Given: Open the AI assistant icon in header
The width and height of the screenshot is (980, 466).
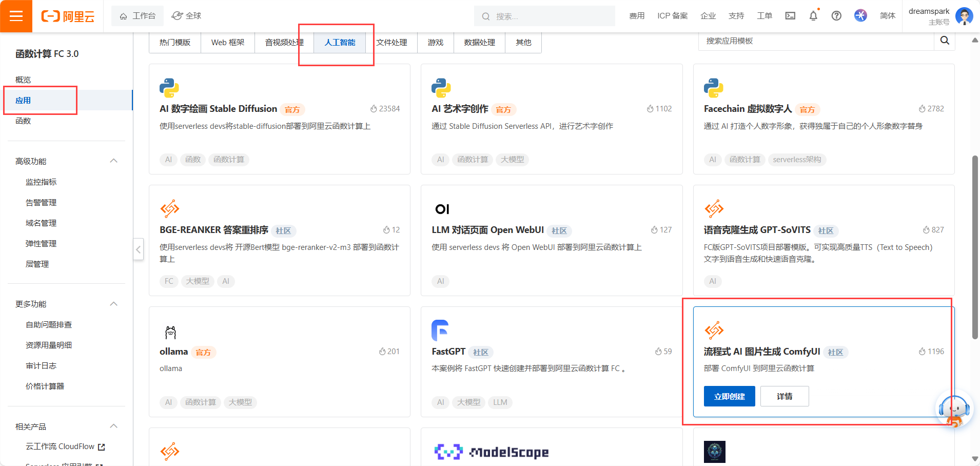Looking at the screenshot, I should [x=860, y=15].
